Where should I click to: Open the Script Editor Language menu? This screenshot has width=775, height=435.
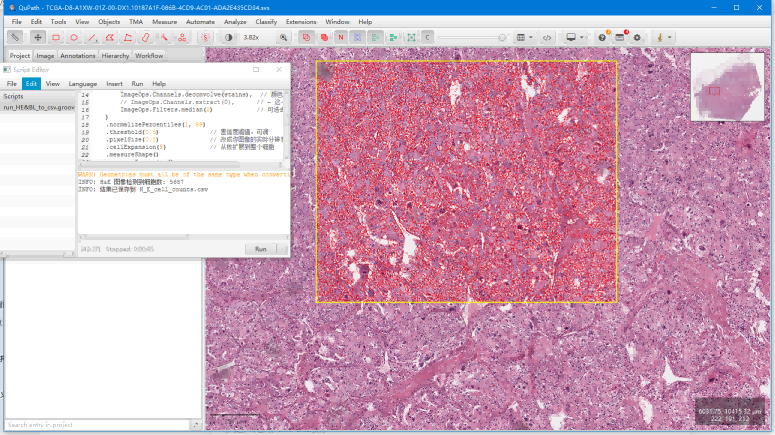coord(83,84)
